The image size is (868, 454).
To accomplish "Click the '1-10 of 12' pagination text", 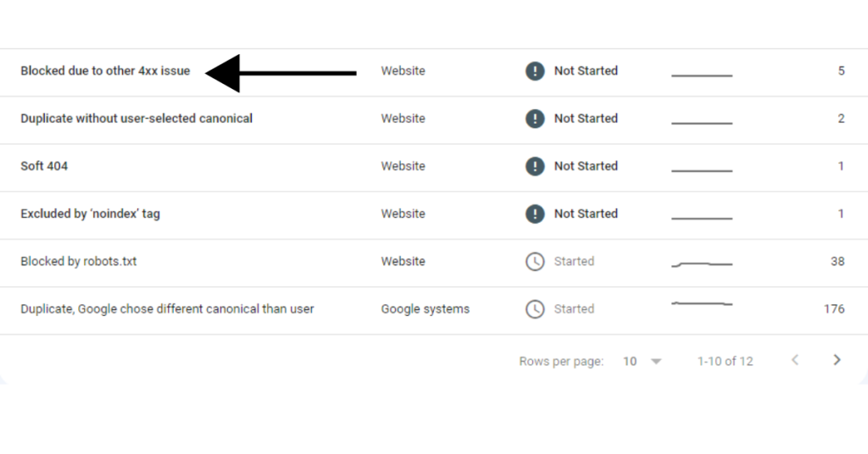I will pyautogui.click(x=726, y=361).
